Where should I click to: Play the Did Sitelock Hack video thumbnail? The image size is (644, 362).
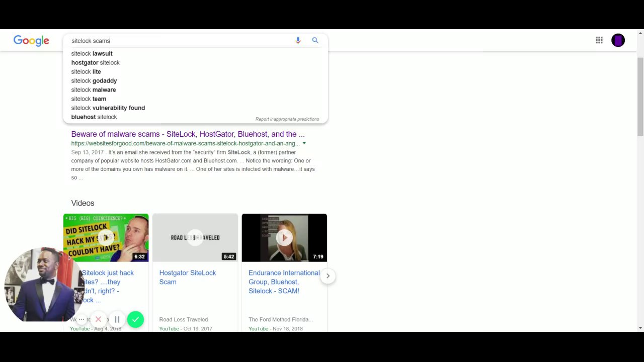(106, 238)
